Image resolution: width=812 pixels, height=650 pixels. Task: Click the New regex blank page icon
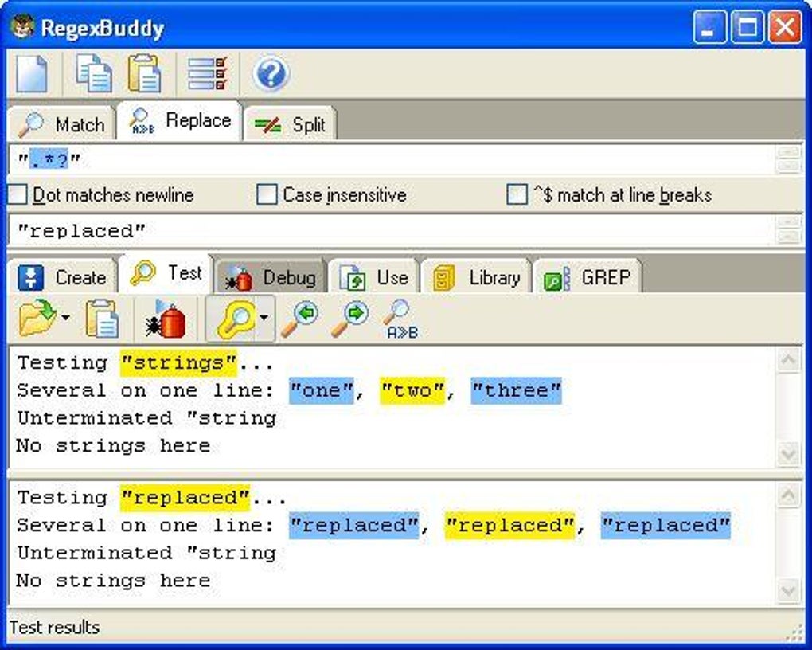pos(32,74)
